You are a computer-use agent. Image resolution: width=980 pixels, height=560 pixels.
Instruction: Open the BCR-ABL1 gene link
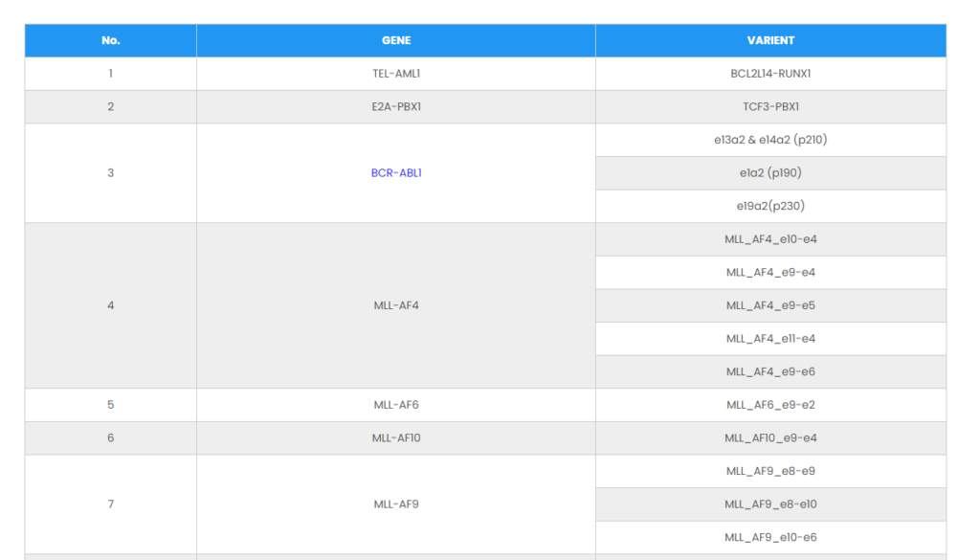pyautogui.click(x=396, y=173)
